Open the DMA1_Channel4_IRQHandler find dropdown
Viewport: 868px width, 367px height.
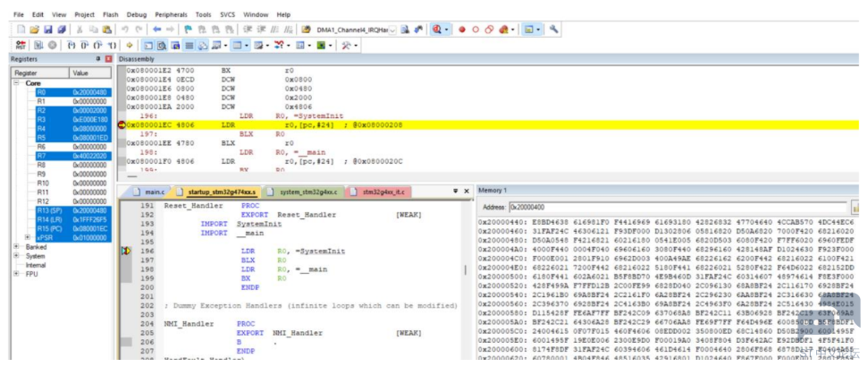tap(392, 30)
